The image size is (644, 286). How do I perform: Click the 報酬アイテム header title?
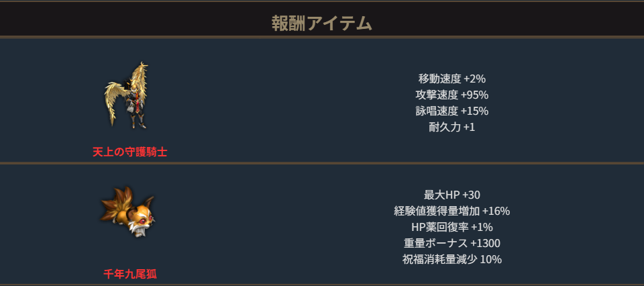click(x=322, y=23)
